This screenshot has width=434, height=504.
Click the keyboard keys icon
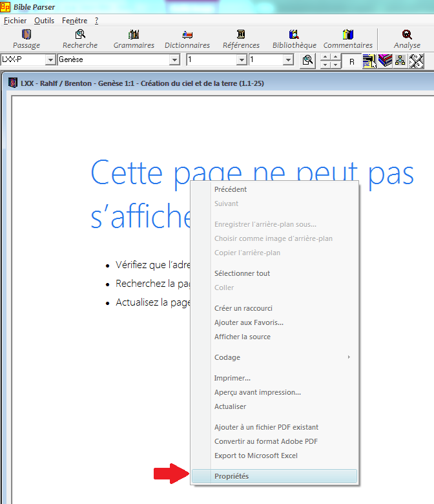point(416,61)
